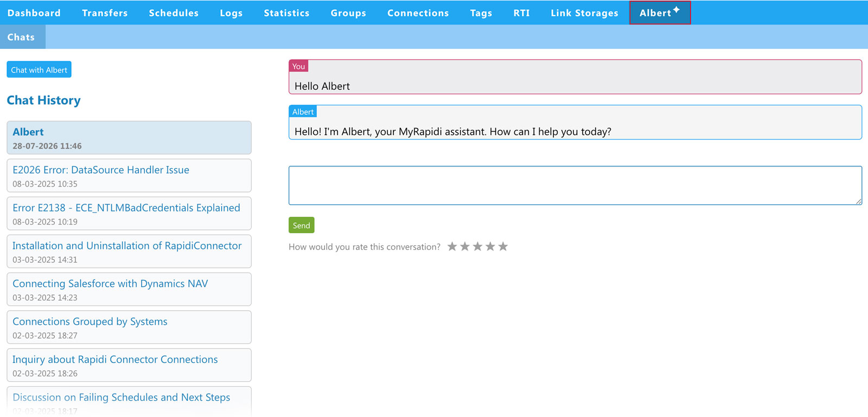868x417 pixels.
Task: Click the 'Hello Albert' message text
Action: click(x=322, y=86)
